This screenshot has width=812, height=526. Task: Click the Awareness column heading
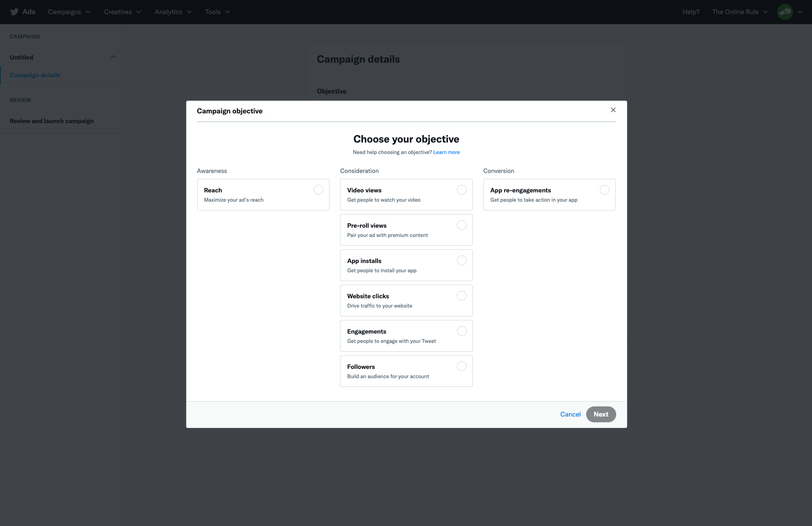coord(212,171)
